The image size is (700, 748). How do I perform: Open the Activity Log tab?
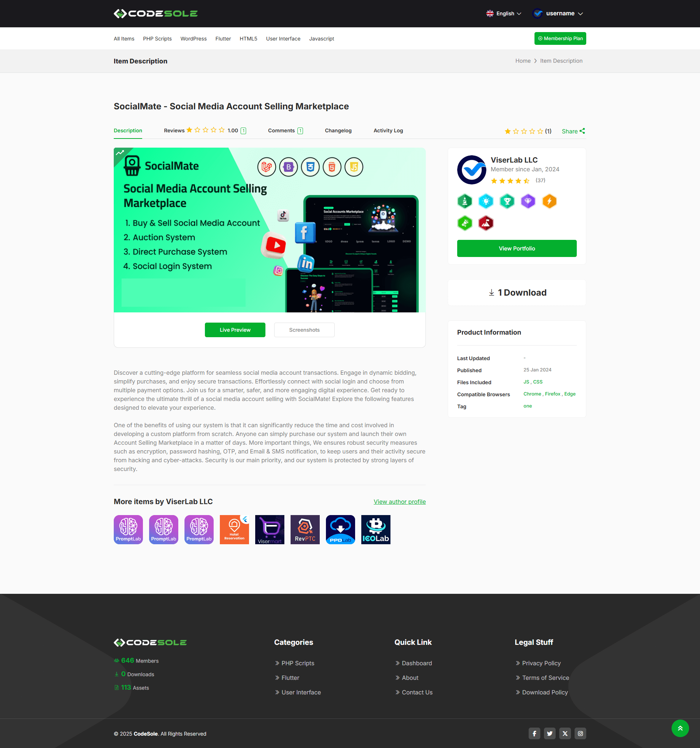pos(388,130)
